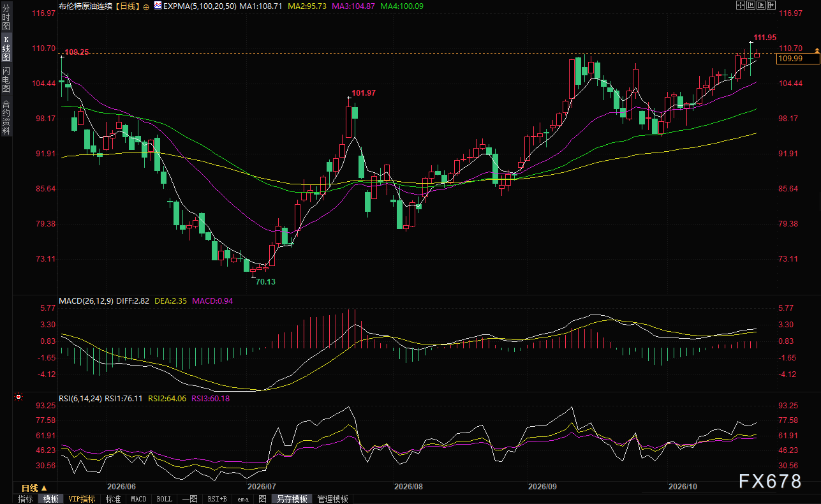Apply the 一图 template
The image size is (821, 504).
click(x=189, y=499)
